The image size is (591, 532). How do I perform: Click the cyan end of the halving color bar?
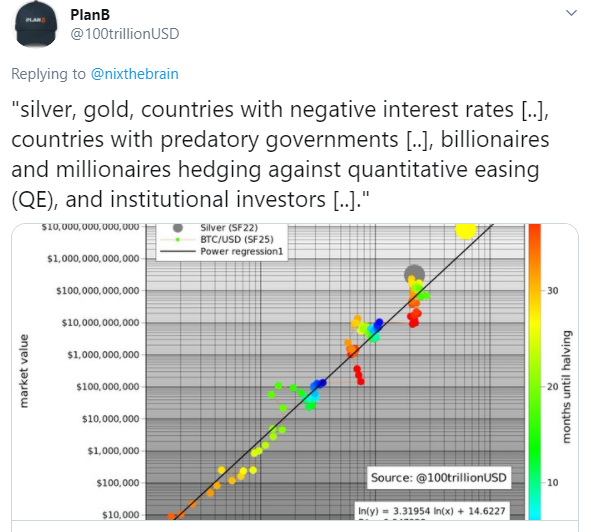(x=534, y=513)
